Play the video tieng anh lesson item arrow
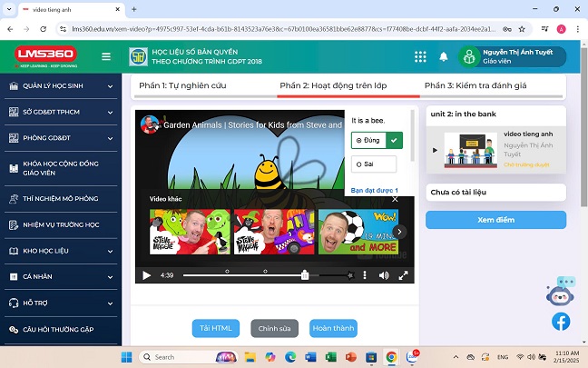588x368 pixels. 435,150
